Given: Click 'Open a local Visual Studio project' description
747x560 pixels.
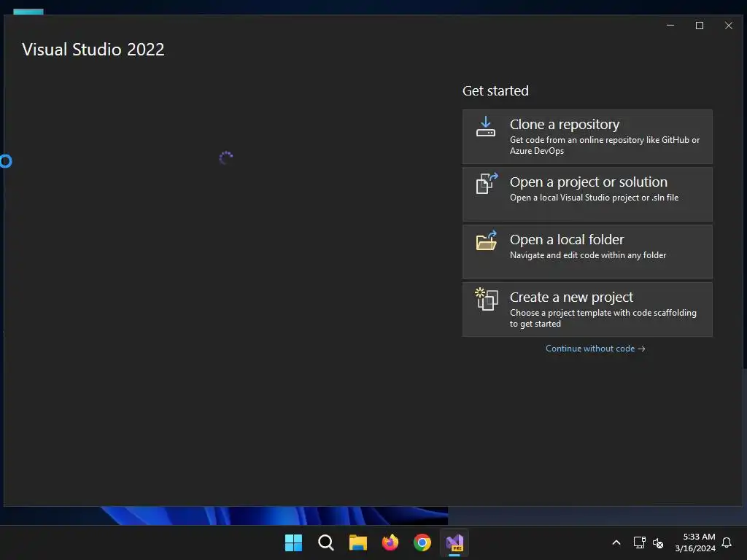Looking at the screenshot, I should tap(594, 198).
